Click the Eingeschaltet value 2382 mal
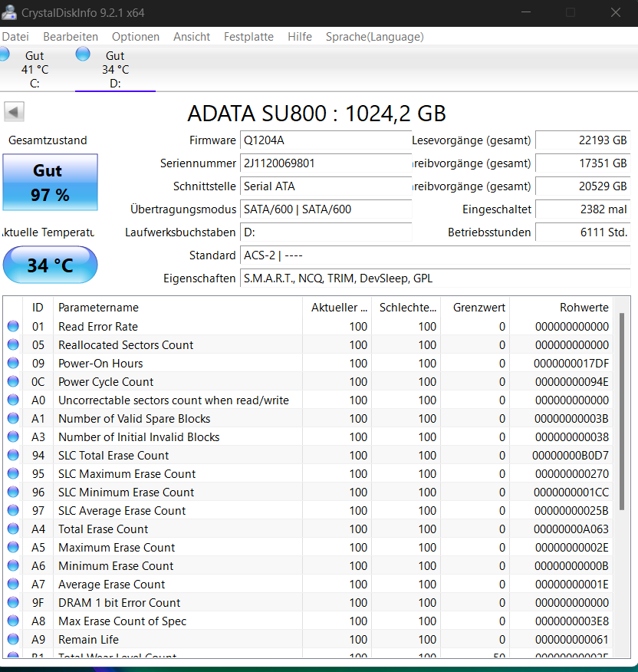 point(583,209)
